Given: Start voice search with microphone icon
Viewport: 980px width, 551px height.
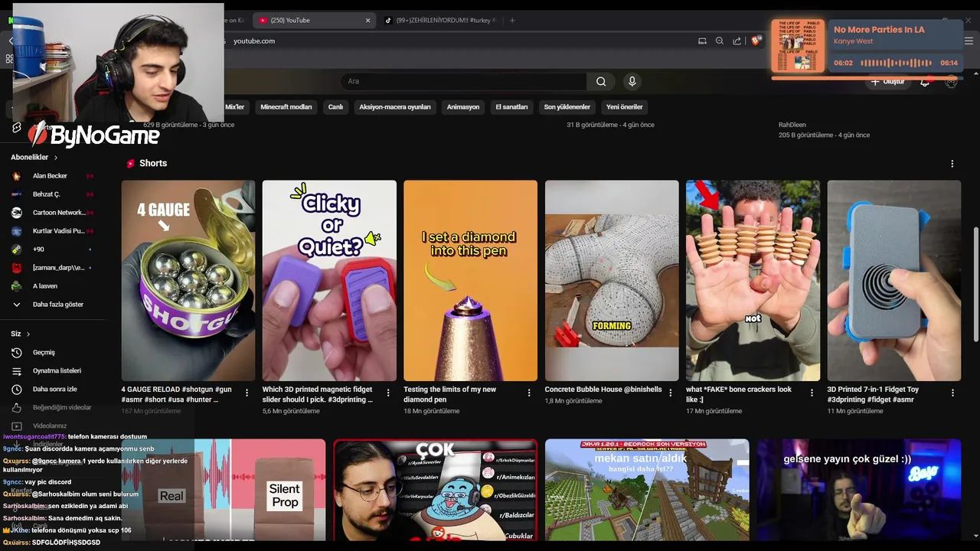Looking at the screenshot, I should [632, 81].
